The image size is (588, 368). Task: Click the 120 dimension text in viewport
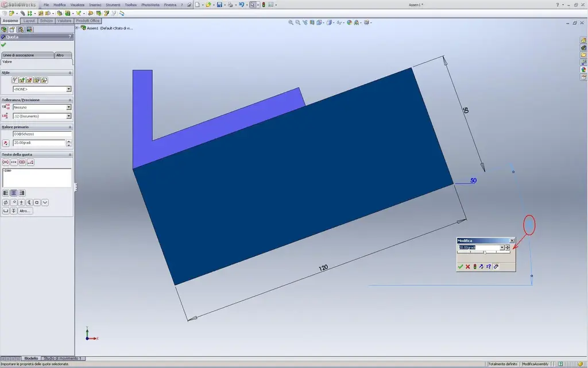coord(323,268)
